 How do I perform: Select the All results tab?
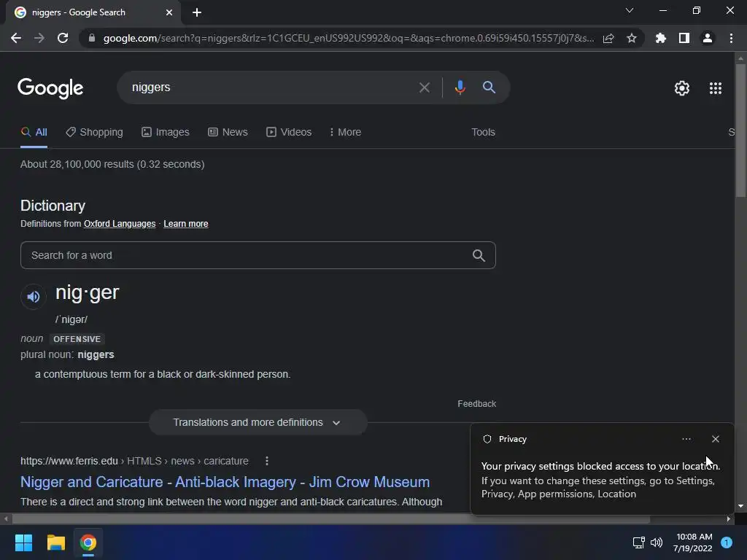coord(34,133)
